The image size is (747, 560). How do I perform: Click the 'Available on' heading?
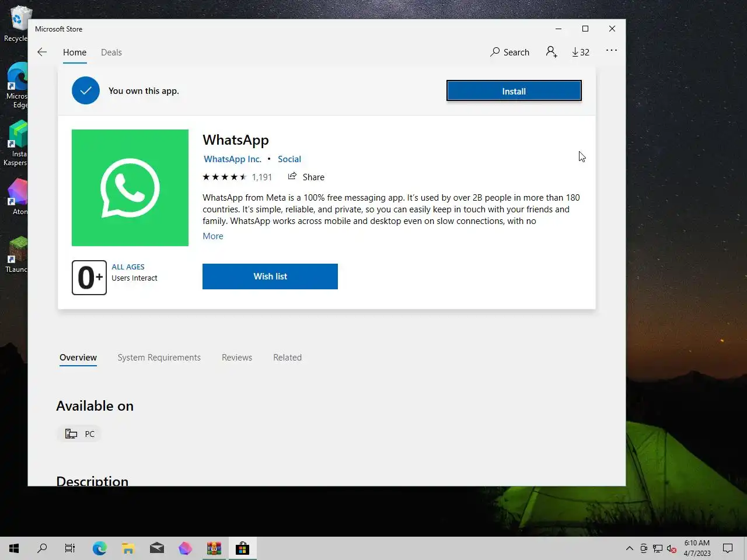(95, 406)
